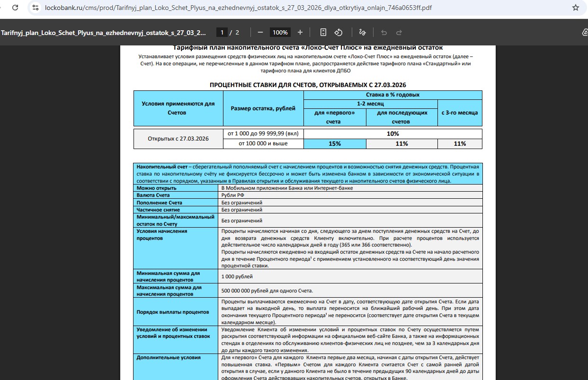Zoom in the PDF with plus button
The height and width of the screenshot is (380, 588).
coord(300,32)
